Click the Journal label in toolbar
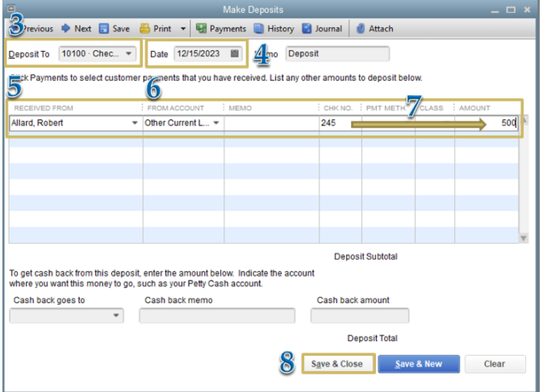 point(328,29)
